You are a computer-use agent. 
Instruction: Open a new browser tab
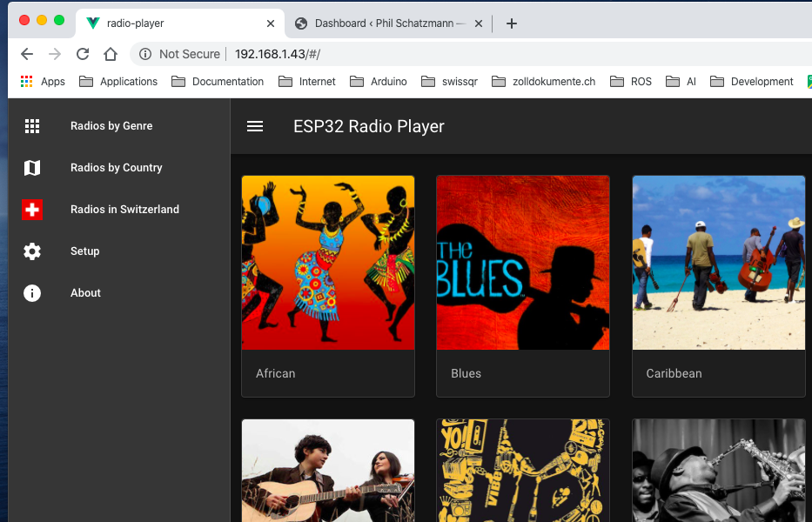[512, 23]
